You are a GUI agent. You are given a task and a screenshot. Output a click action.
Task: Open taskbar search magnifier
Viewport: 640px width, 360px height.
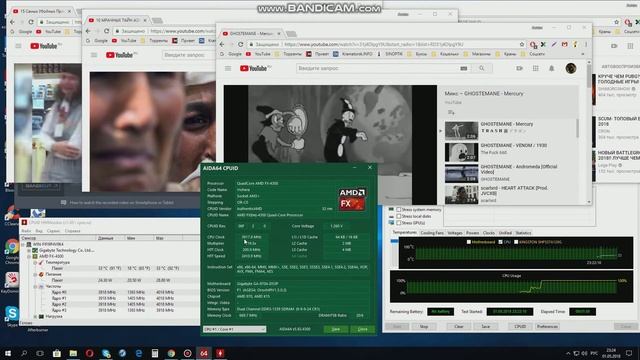point(24,353)
